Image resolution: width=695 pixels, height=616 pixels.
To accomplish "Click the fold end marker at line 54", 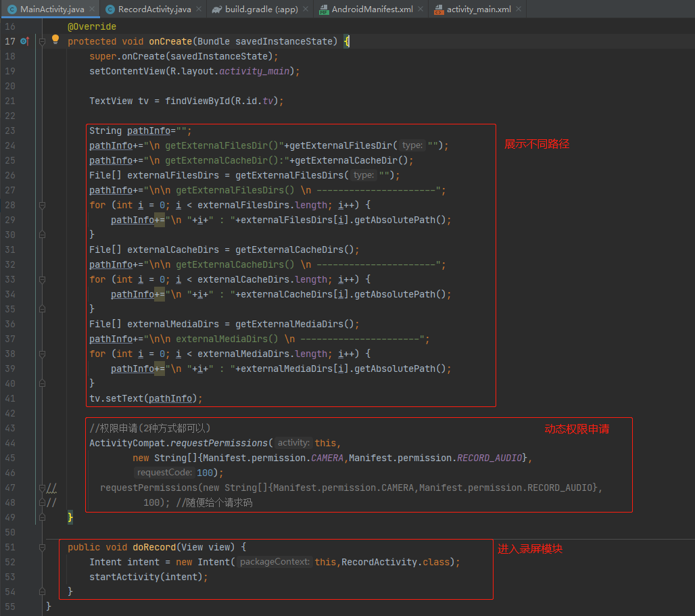I will (42, 591).
